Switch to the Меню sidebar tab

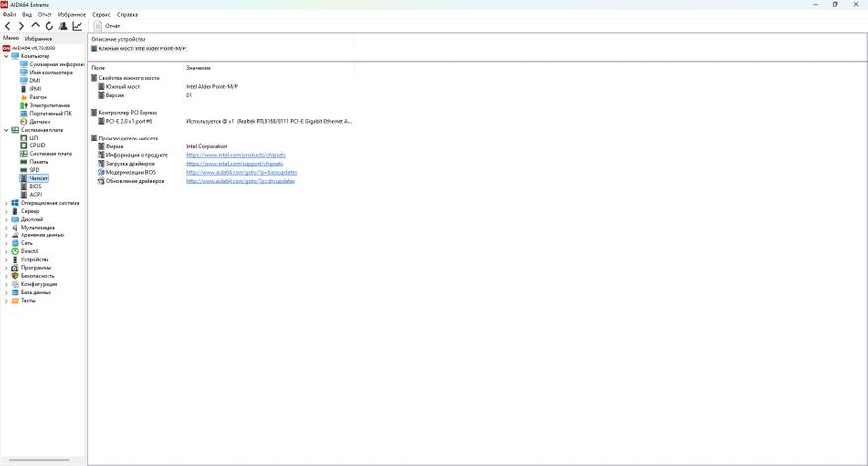(11, 38)
